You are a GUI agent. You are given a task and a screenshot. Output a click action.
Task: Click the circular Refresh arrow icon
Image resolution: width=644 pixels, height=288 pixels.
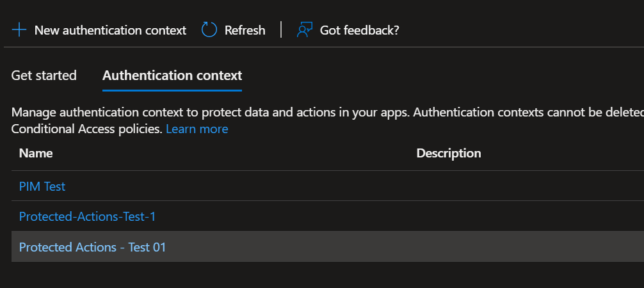click(209, 30)
